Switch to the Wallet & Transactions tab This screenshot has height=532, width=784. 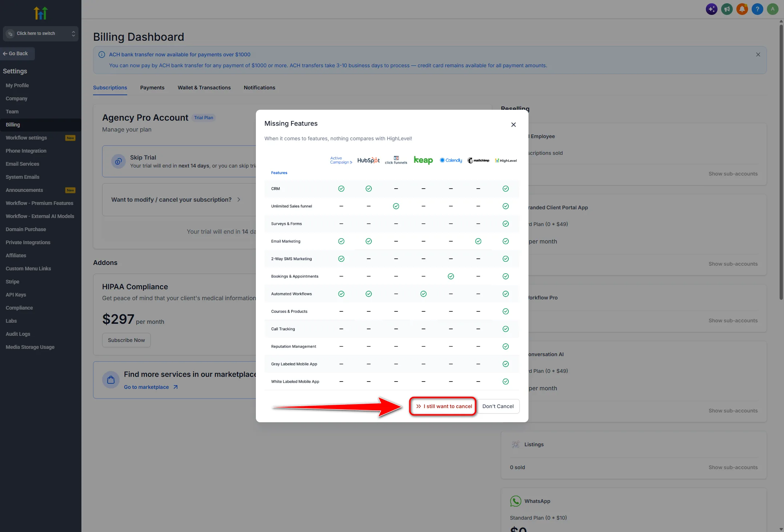click(x=204, y=88)
